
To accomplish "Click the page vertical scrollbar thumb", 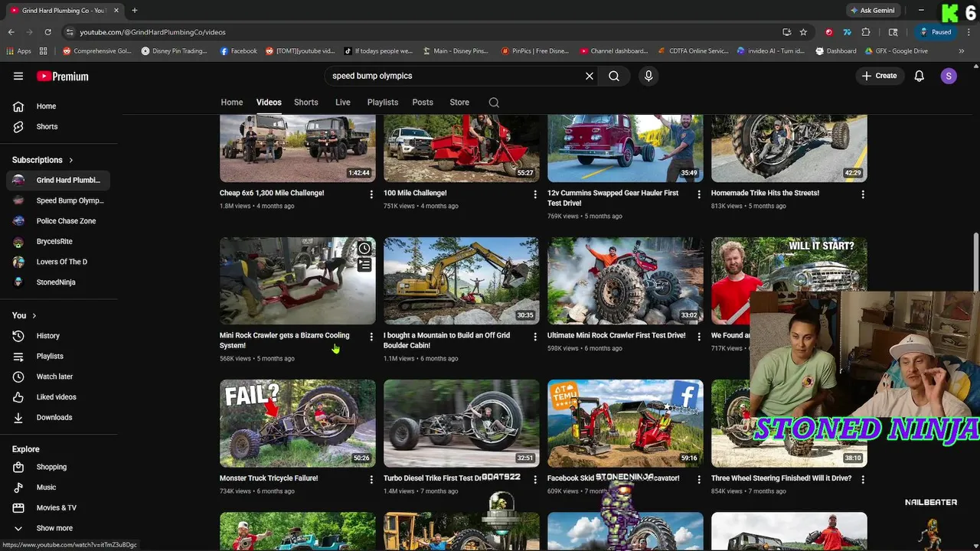I will pyautogui.click(x=975, y=262).
